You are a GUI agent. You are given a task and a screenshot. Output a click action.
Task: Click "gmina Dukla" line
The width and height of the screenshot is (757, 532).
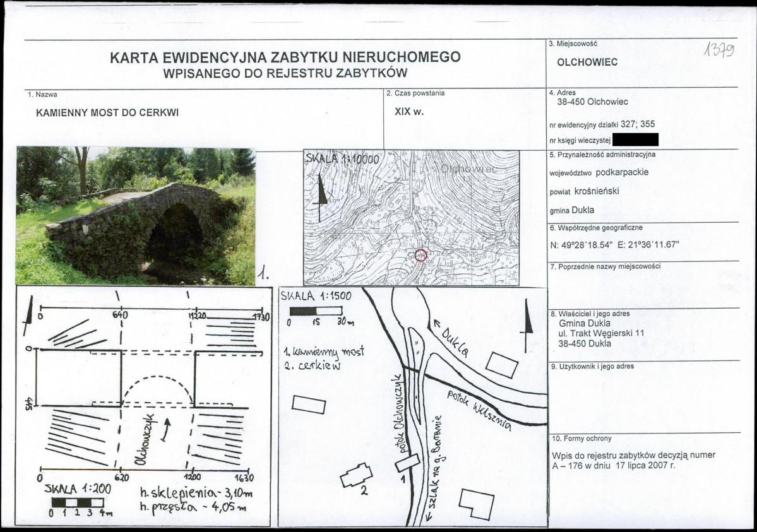[571, 210]
